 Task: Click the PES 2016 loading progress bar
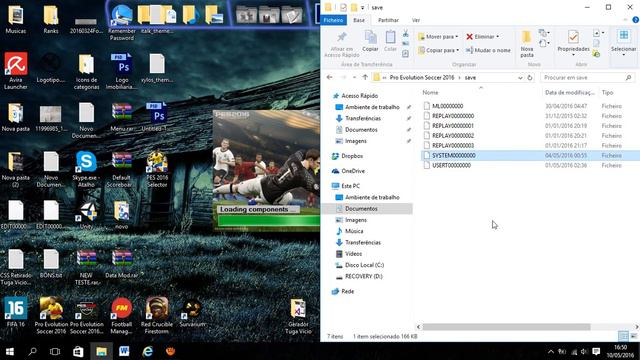(x=268, y=221)
